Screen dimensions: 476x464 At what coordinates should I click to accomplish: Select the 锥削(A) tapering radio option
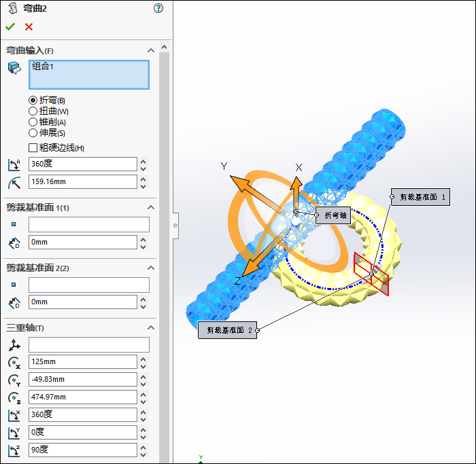33,122
